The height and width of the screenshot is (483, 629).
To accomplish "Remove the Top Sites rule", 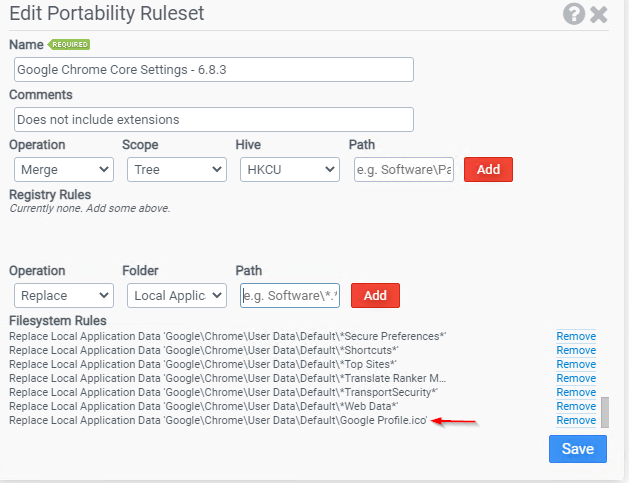I will pos(576,364).
